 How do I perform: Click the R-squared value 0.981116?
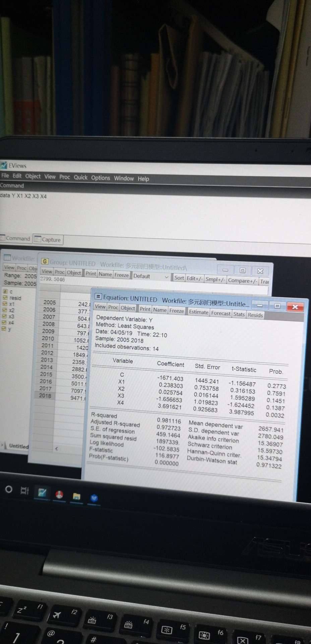169,421
